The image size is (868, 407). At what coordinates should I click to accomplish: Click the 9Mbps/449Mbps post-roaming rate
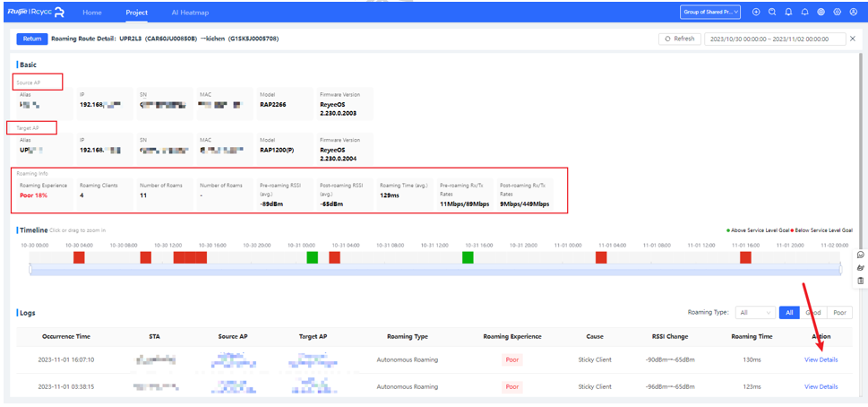[525, 204]
